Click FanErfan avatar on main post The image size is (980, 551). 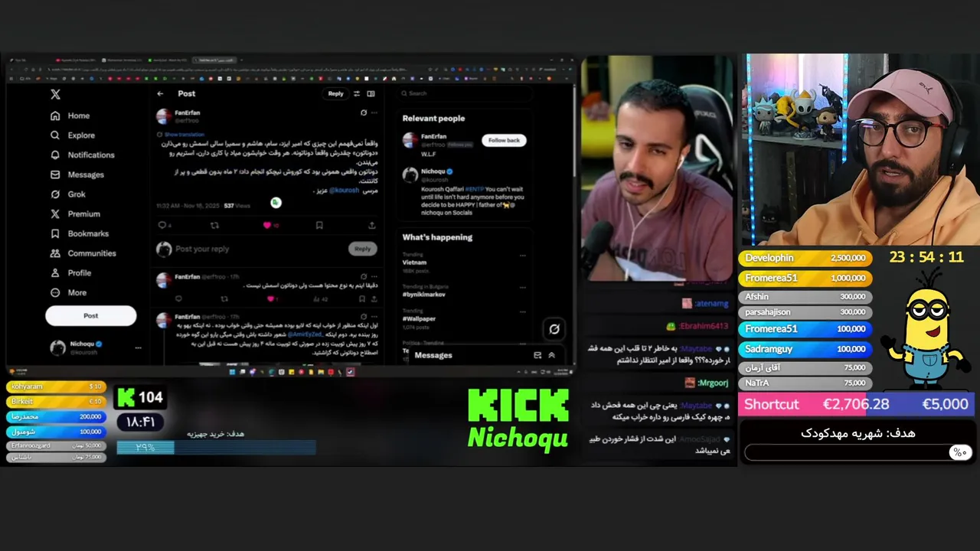point(164,116)
